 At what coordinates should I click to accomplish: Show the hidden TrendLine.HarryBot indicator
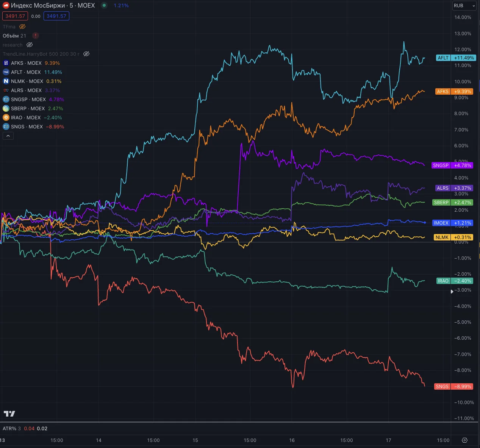86,54
